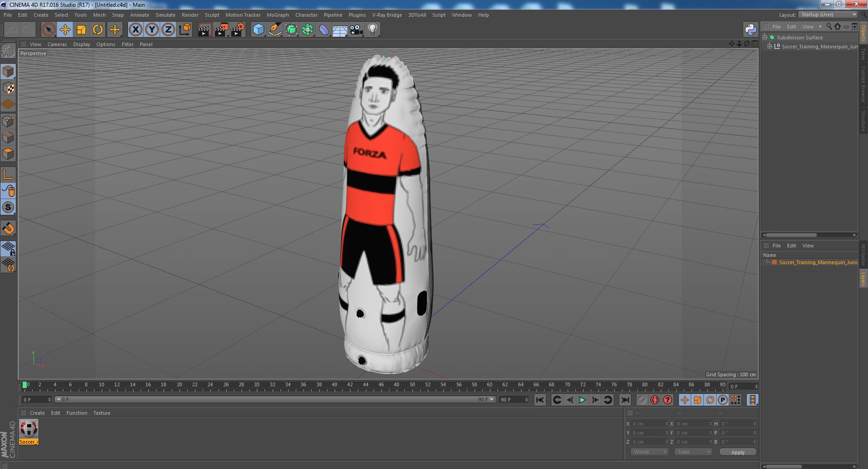The width and height of the screenshot is (868, 469).
Task: Toggle Position keyframe recording
Action: point(685,400)
